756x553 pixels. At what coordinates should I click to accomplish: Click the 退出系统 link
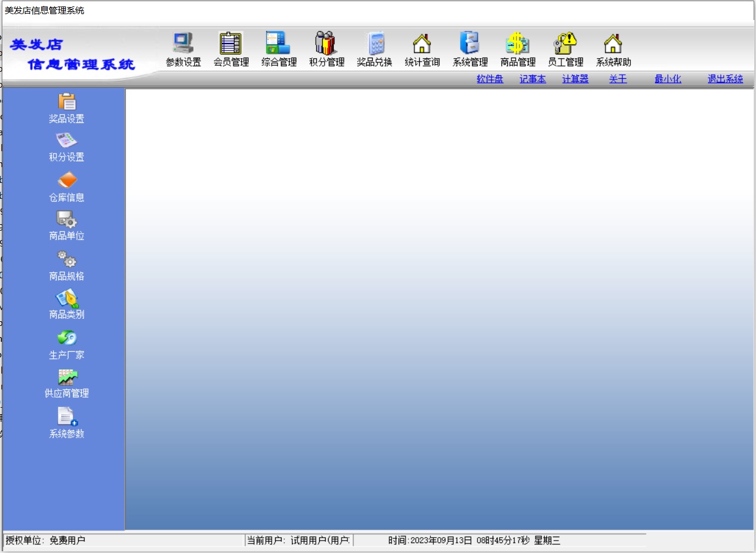click(x=725, y=79)
